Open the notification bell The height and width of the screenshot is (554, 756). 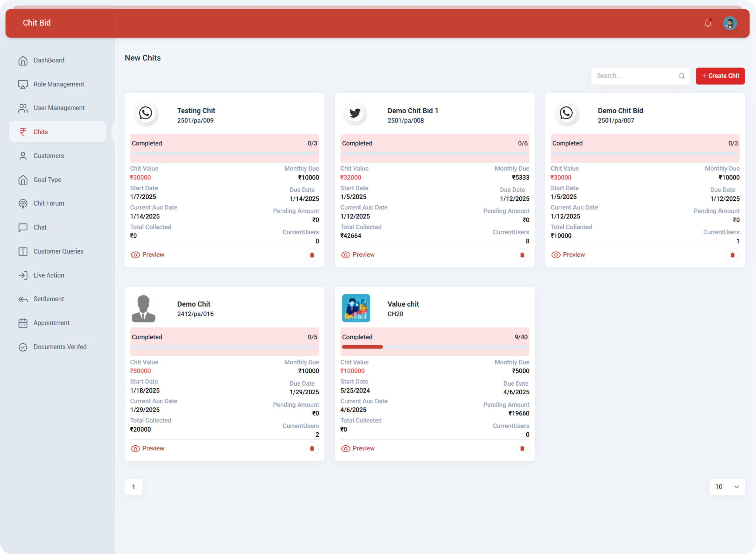(x=708, y=23)
